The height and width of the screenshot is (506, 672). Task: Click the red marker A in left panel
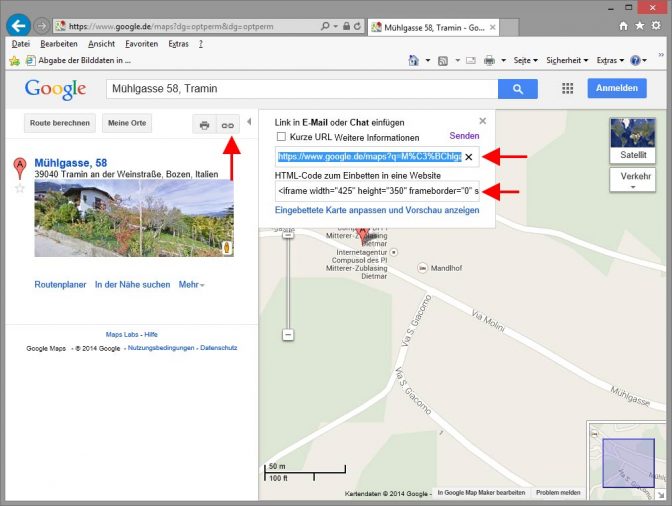pyautogui.click(x=20, y=168)
